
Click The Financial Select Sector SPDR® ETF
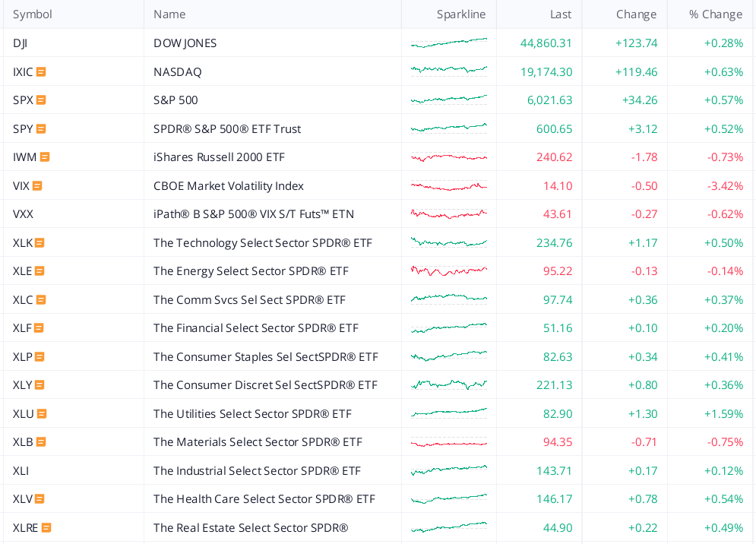tap(256, 328)
